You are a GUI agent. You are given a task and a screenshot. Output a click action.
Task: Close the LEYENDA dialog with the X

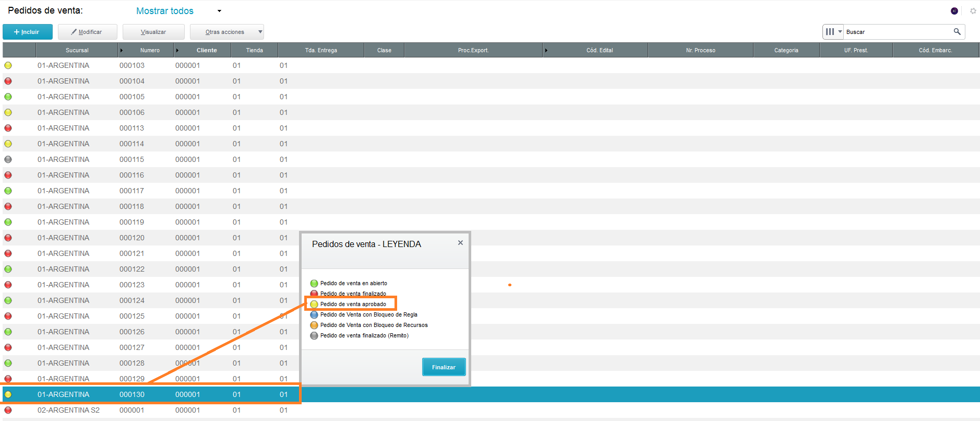coord(460,243)
